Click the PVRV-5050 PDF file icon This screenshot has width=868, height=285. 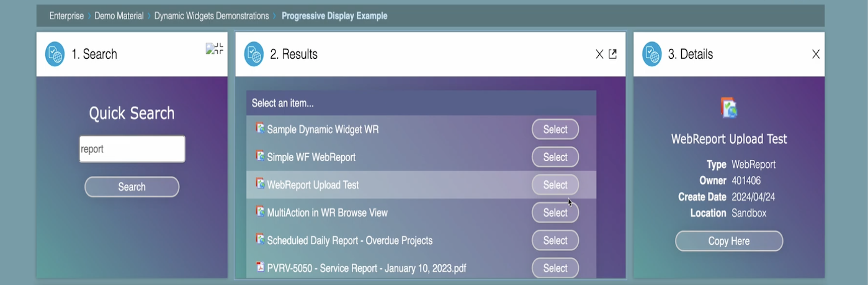[260, 267]
